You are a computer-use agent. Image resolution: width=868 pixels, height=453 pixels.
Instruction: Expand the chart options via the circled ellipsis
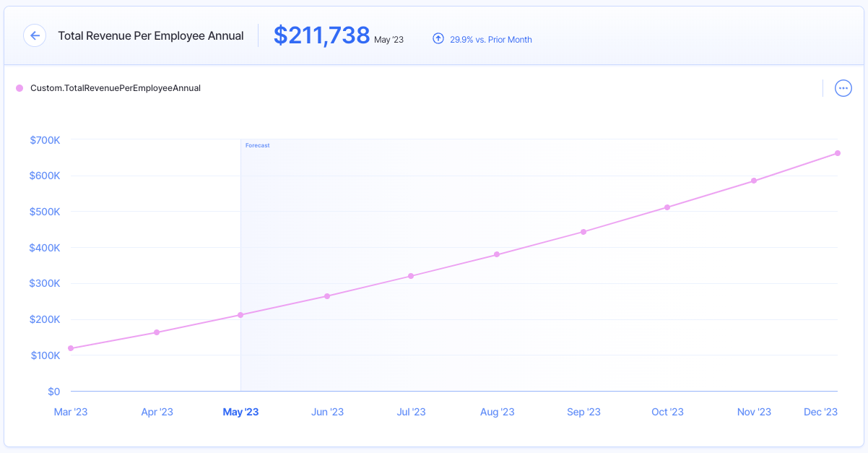[x=843, y=87]
